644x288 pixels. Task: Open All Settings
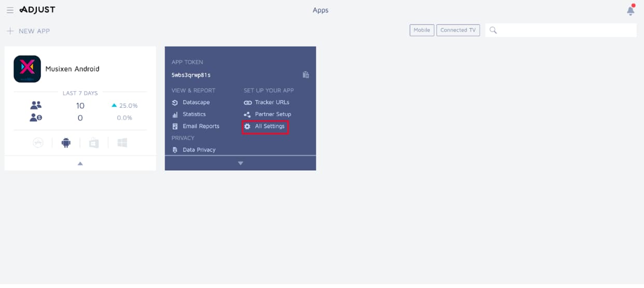270,126
